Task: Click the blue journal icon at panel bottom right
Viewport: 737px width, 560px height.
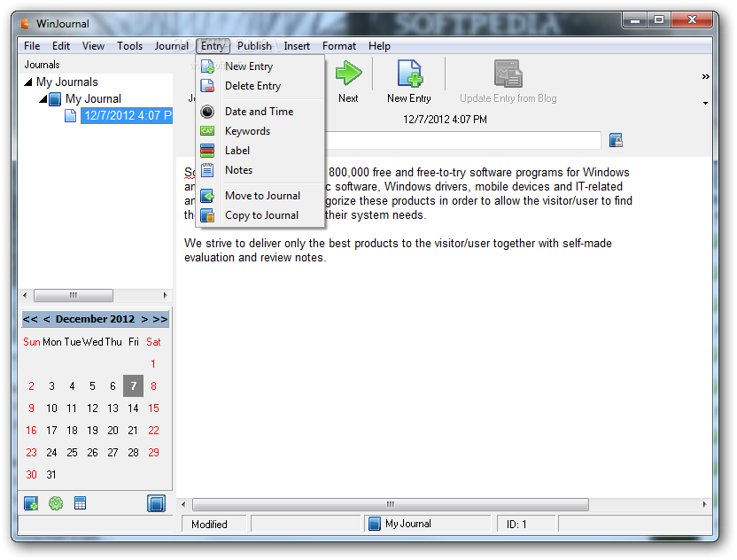Action: [x=156, y=503]
